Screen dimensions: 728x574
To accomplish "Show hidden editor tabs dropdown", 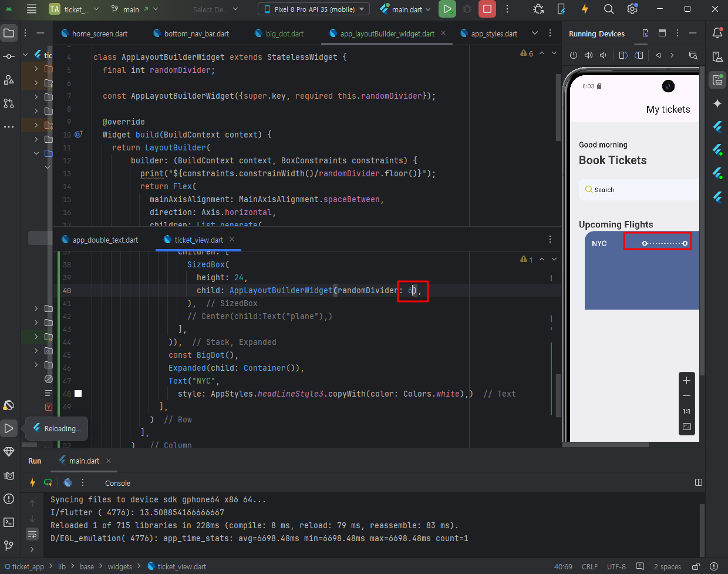I will (534, 33).
